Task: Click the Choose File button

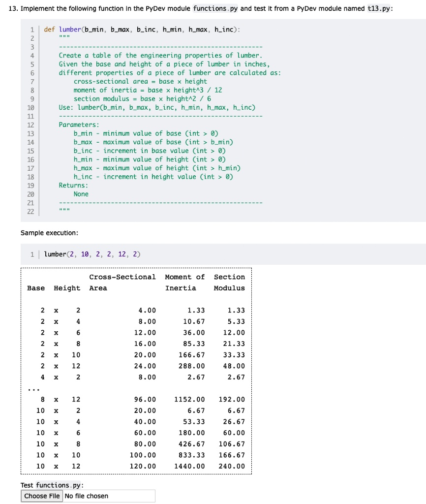Action: pos(42,496)
